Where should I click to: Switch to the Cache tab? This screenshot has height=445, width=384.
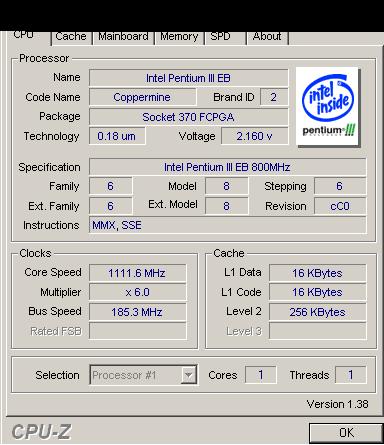point(71,37)
